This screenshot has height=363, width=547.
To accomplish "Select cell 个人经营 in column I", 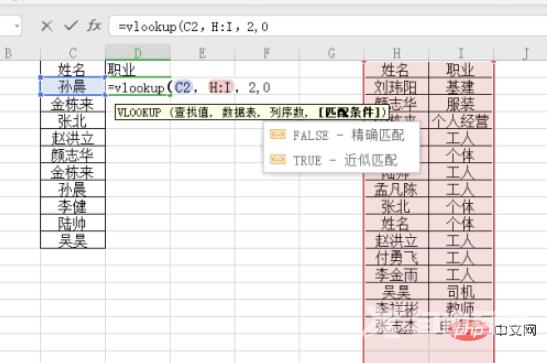I will pyautogui.click(x=461, y=121).
